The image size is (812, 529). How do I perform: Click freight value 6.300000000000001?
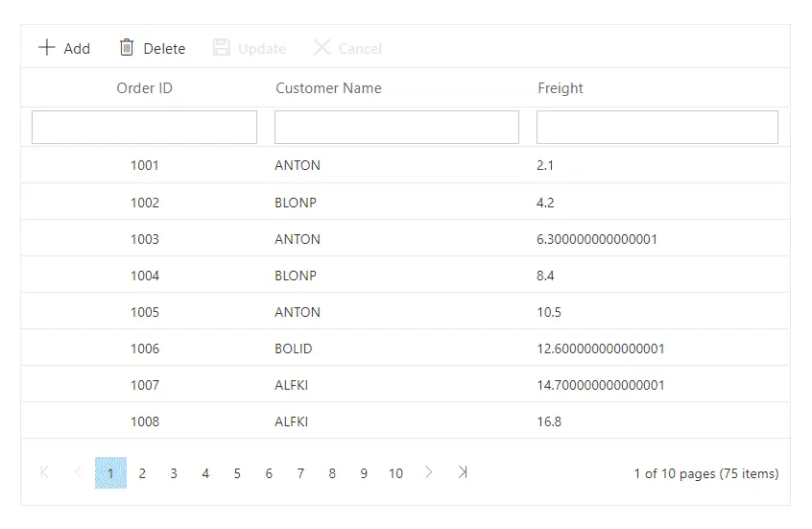pyautogui.click(x=597, y=239)
